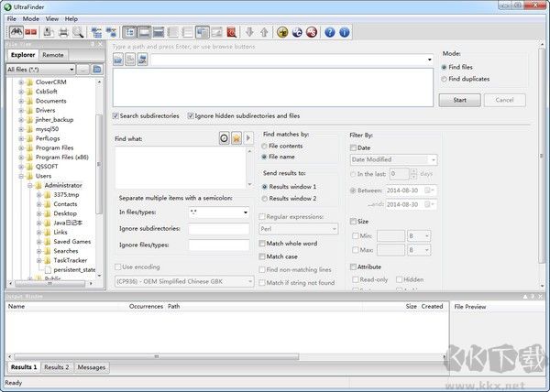Image resolution: width=550 pixels, height=392 pixels.
Task: Disable the Search subdirectories checkbox
Action: pyautogui.click(x=116, y=116)
